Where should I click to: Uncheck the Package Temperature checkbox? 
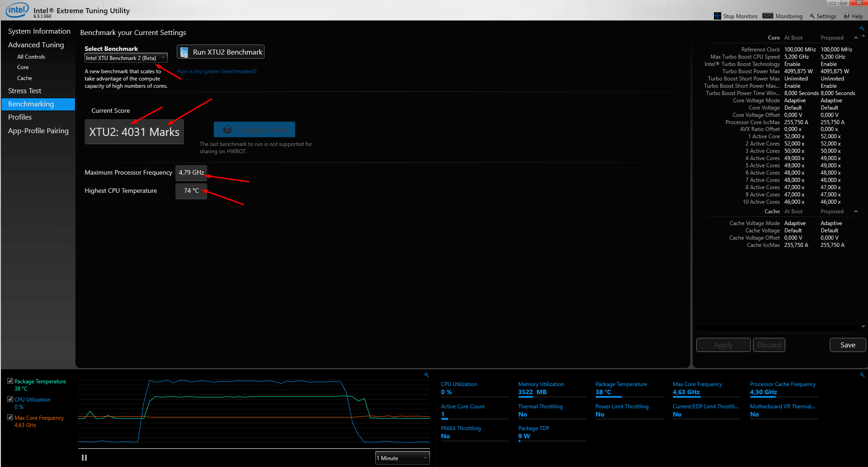point(10,381)
